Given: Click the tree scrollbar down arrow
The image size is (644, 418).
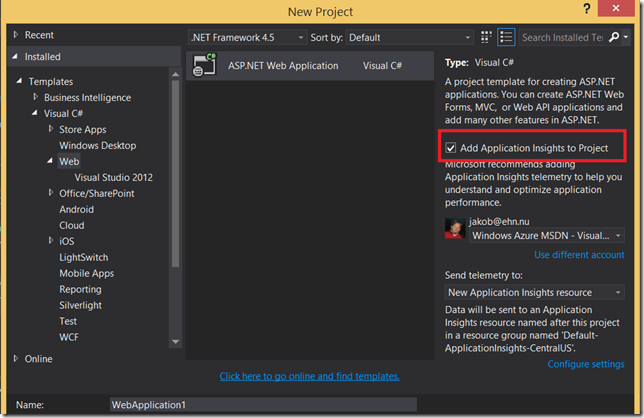Looking at the screenshot, I should [175, 342].
